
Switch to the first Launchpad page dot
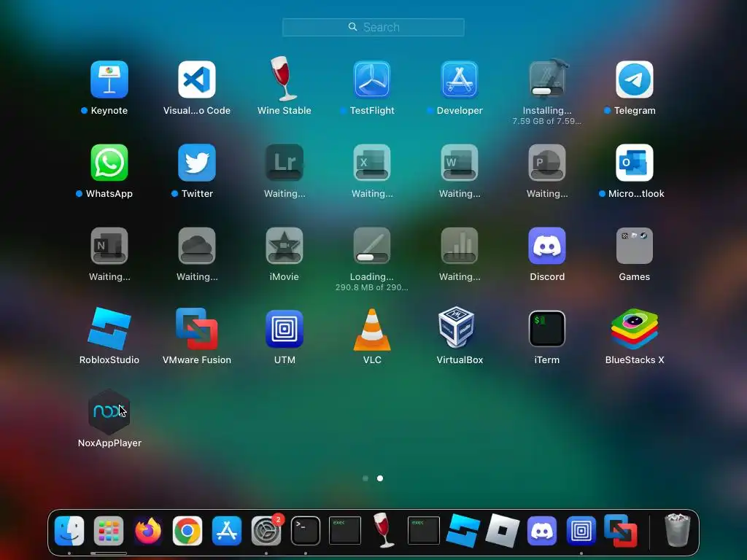365,478
